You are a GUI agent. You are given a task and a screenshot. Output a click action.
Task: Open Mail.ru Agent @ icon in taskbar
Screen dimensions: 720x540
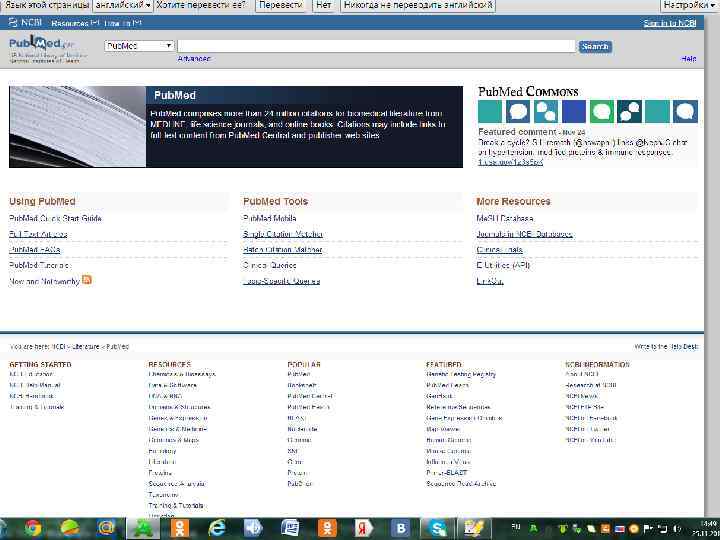pos(106,528)
